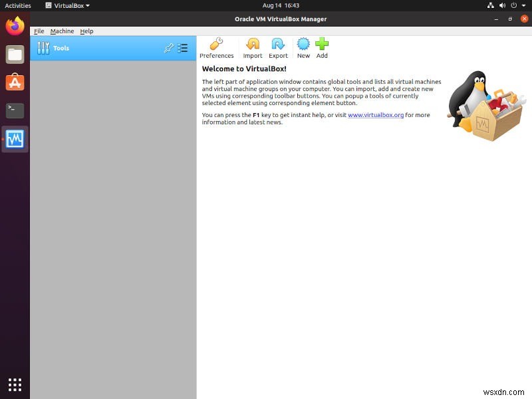Click the Import appliance toolbar icon

(253, 47)
